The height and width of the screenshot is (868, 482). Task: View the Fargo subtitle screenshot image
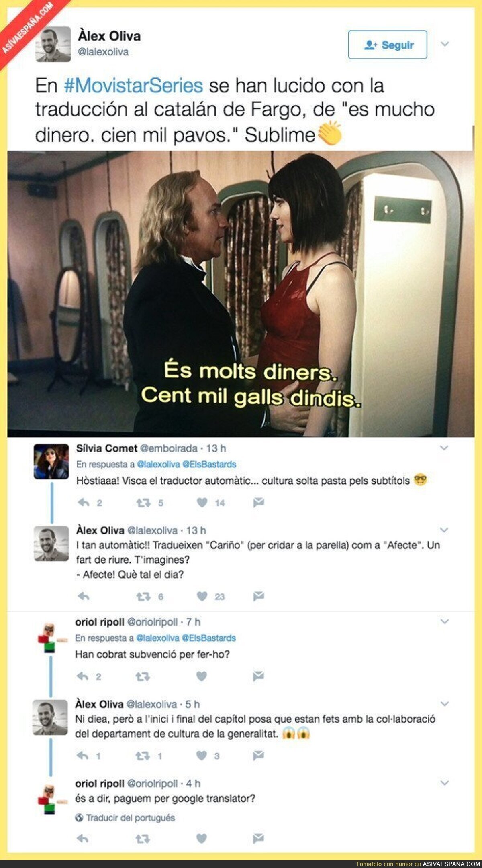(x=241, y=293)
